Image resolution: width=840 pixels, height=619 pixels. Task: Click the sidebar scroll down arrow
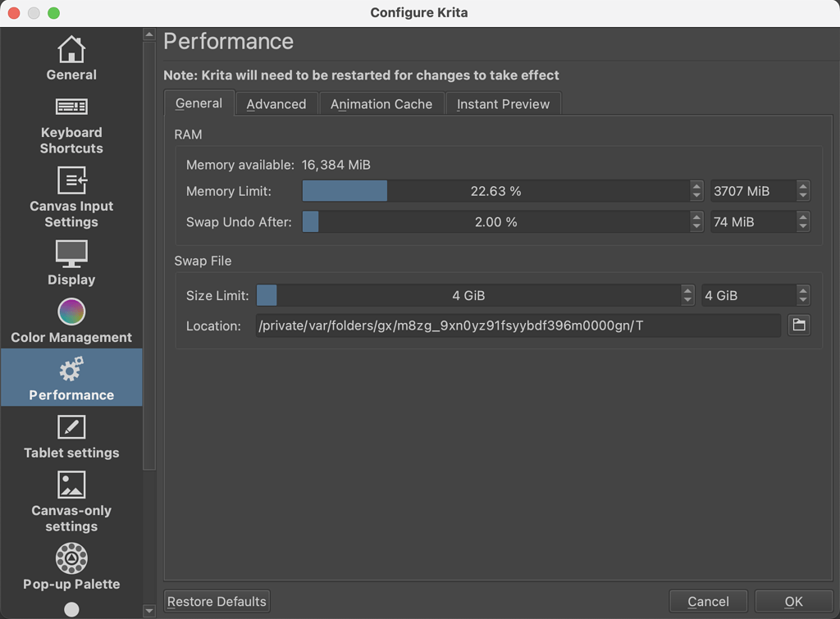(149, 611)
